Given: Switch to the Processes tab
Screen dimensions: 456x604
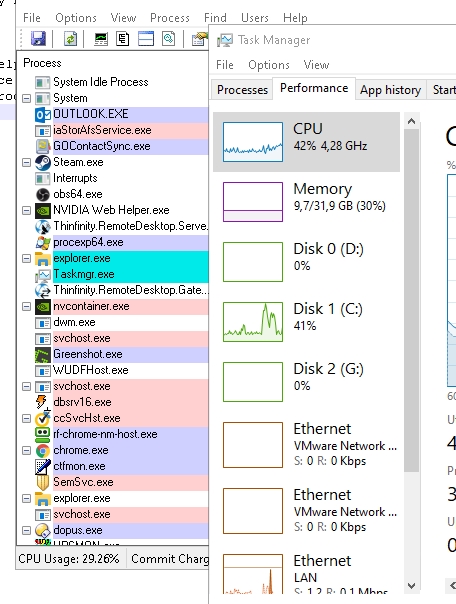Looking at the screenshot, I should pyautogui.click(x=242, y=90).
